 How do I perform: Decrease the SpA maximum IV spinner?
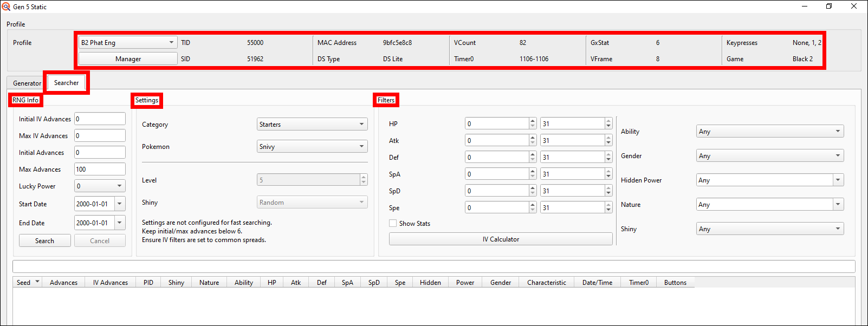click(608, 177)
